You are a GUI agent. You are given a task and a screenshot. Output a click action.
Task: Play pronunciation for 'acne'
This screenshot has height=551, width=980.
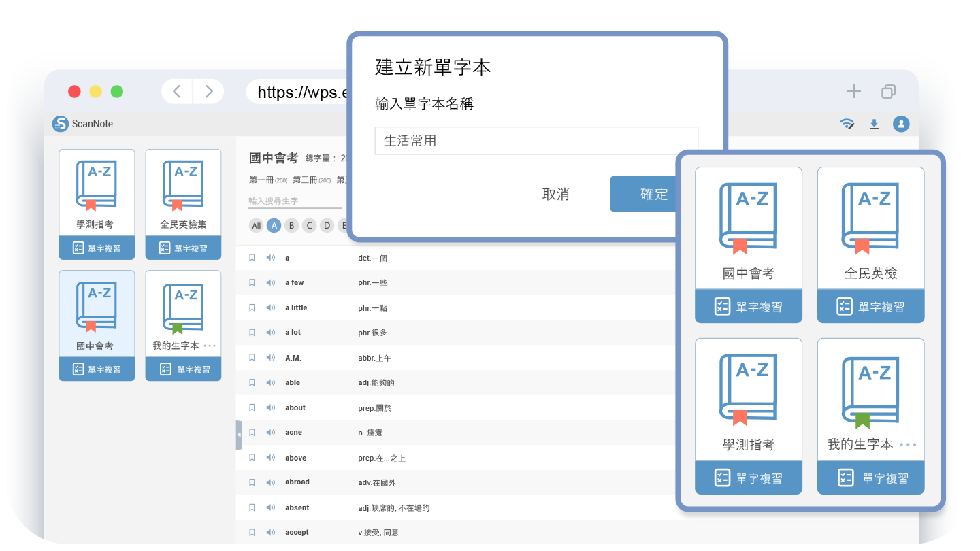pyautogui.click(x=271, y=433)
